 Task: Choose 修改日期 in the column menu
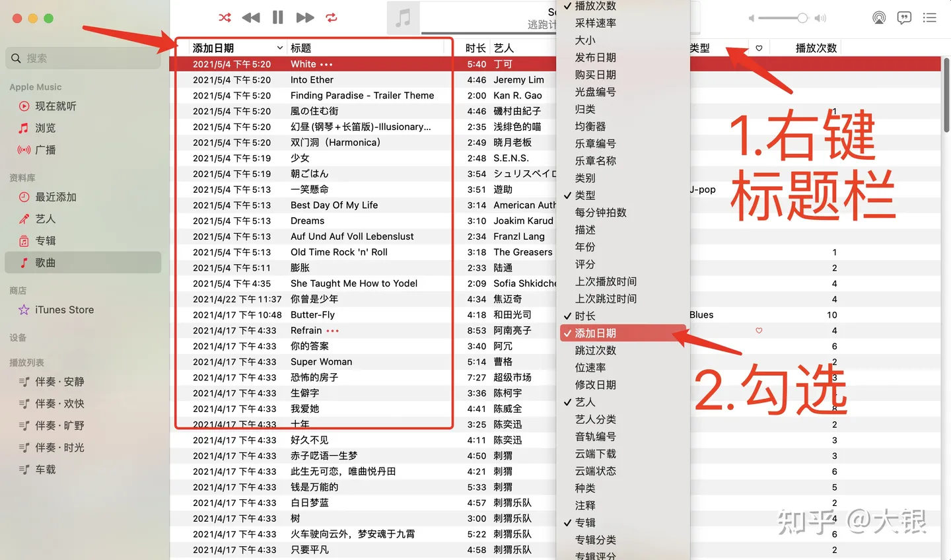tap(624, 385)
